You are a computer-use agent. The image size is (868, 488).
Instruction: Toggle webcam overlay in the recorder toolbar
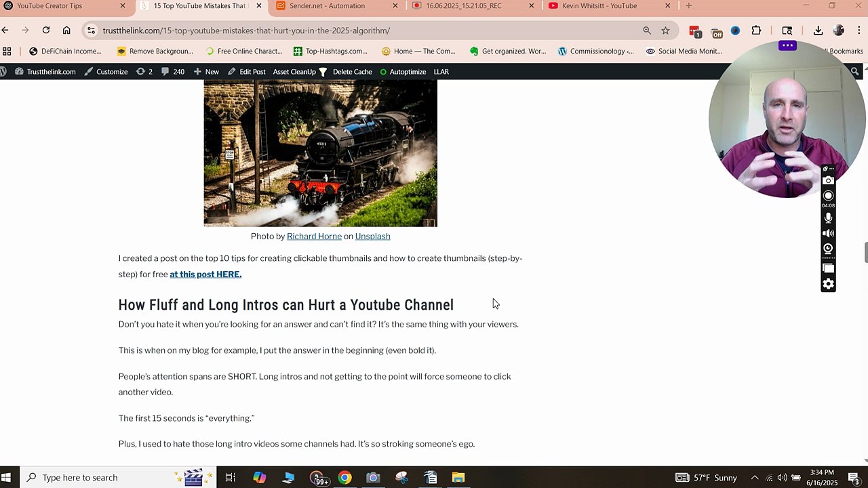828,249
